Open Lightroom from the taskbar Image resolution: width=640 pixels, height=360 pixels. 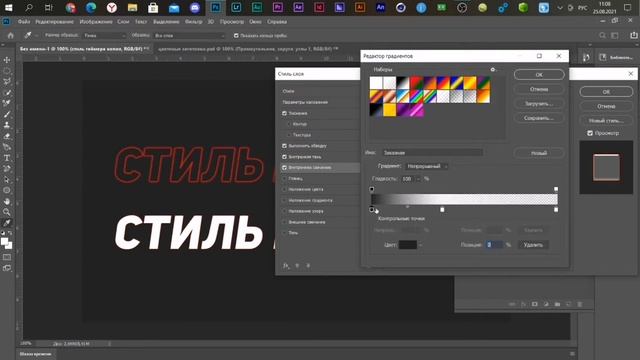pos(236,7)
